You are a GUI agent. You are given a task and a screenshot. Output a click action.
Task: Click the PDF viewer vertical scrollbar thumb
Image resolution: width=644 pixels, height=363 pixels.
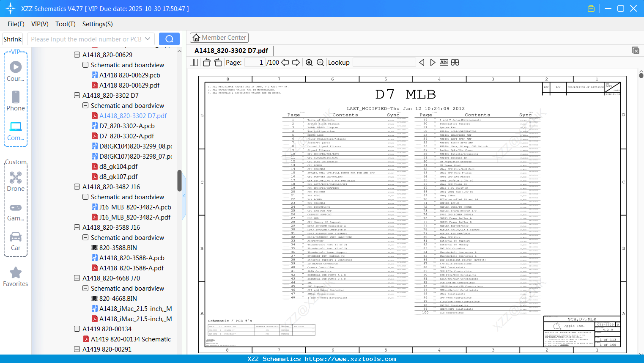coord(641,75)
